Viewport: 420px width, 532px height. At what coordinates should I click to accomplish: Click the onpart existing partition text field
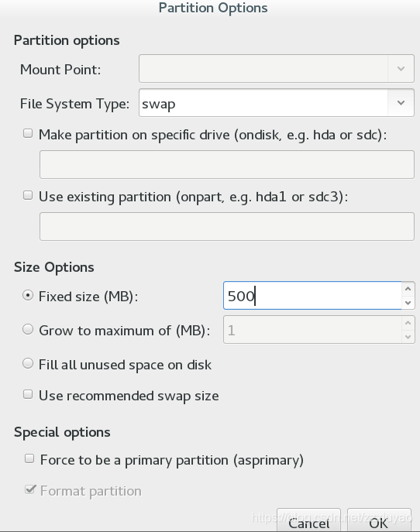click(227, 226)
